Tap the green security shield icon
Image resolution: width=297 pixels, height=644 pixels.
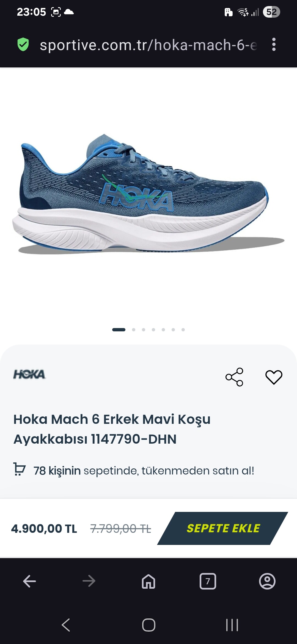[23, 44]
